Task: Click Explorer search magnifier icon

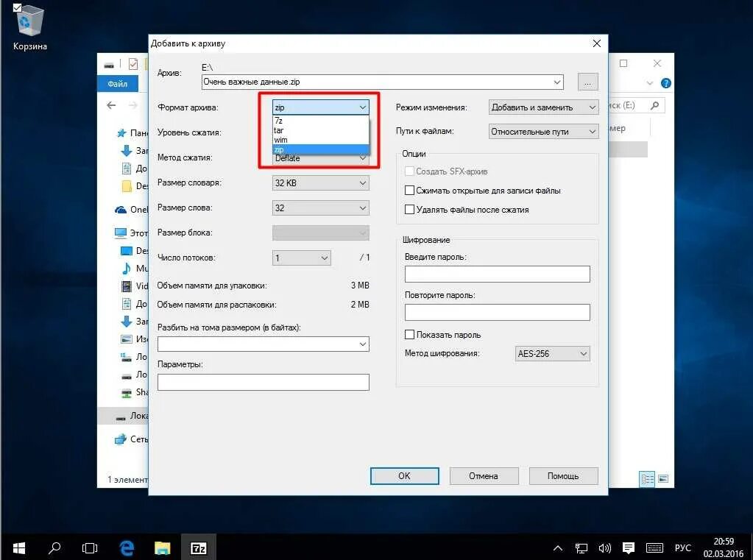Action: [654, 105]
